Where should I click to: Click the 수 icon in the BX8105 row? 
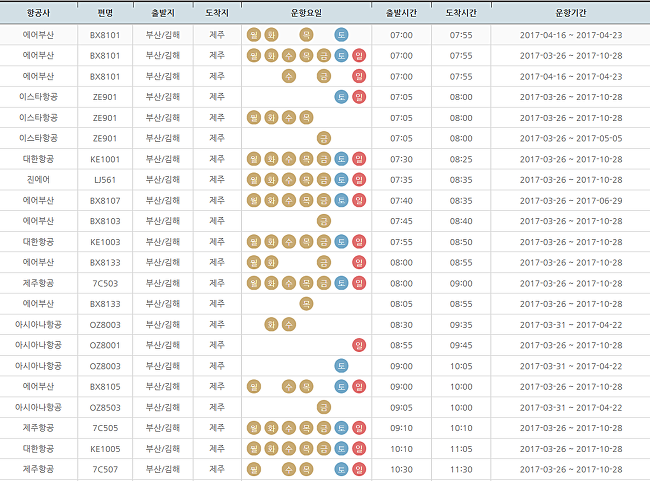(x=289, y=386)
